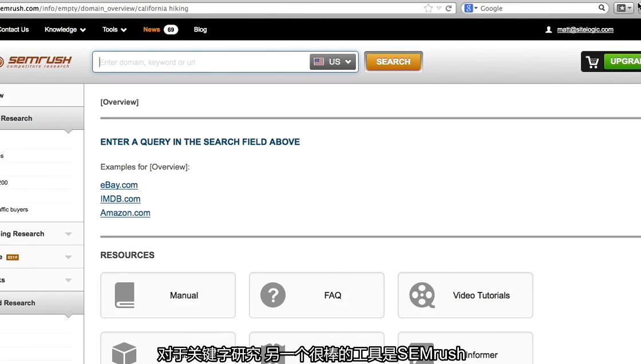Open the Amazon.com example link
This screenshot has height=364, width=641.
[x=125, y=213]
